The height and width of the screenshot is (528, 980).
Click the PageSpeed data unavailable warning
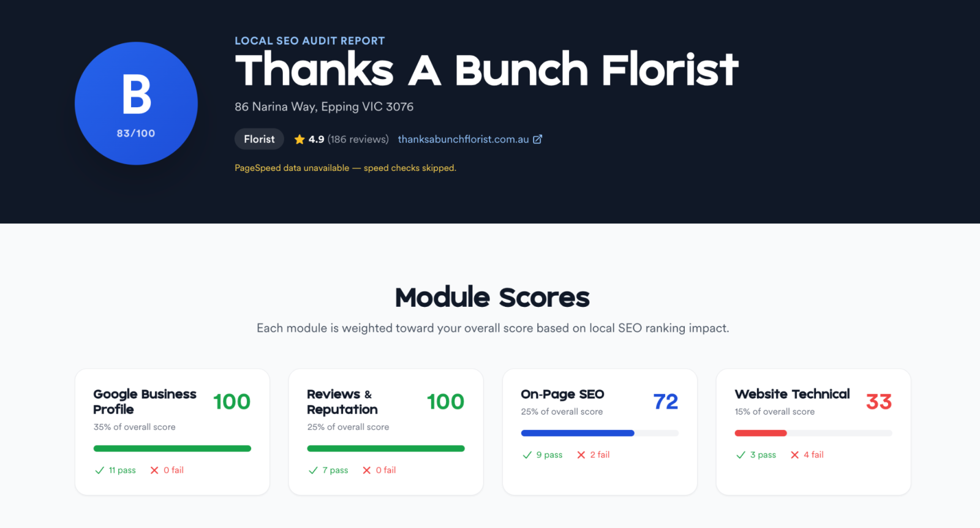(345, 168)
